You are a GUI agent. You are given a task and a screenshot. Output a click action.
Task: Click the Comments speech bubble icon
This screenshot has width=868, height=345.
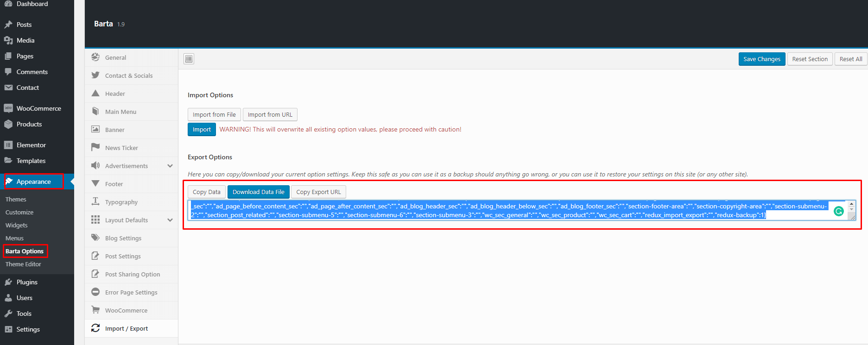(8, 72)
